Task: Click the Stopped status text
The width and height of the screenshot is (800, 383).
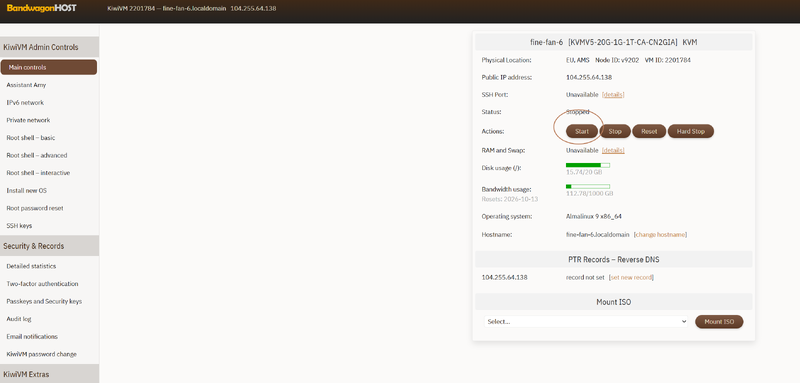Action: 578,112
